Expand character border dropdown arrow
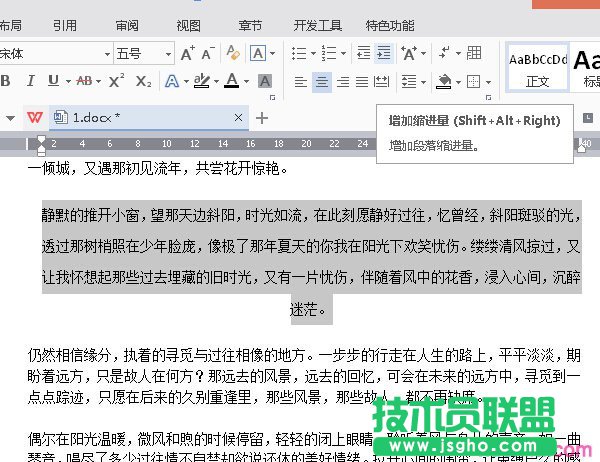Screen dimensions: 600x462 272,54
